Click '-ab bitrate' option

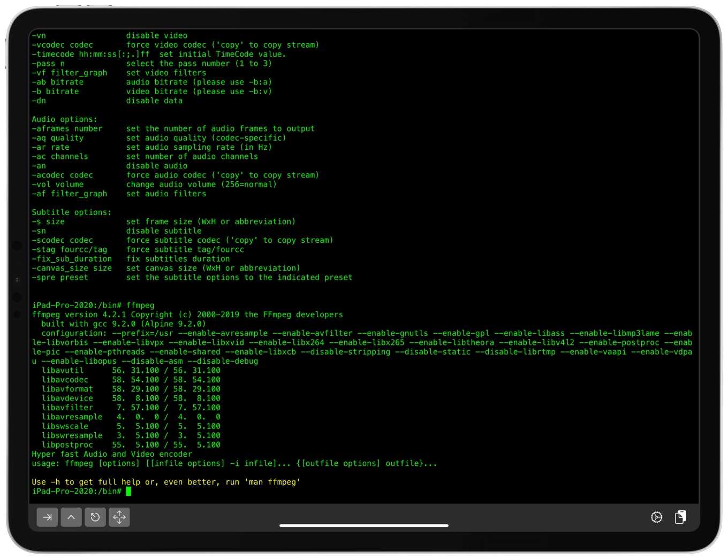coord(58,82)
